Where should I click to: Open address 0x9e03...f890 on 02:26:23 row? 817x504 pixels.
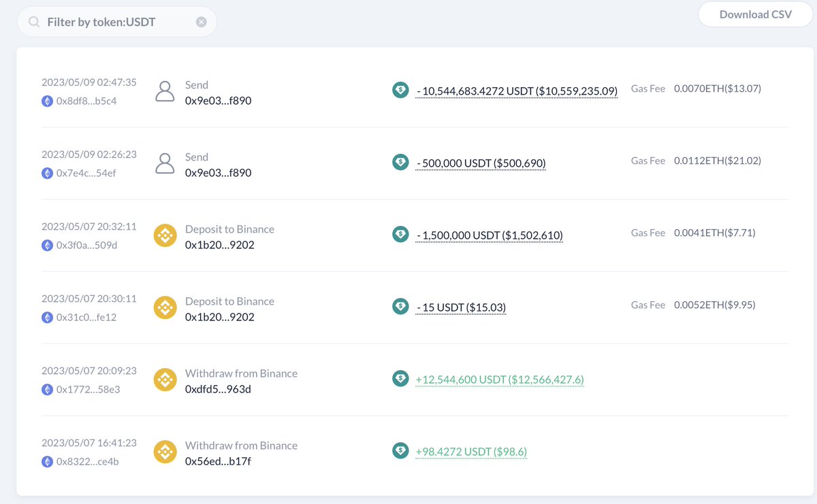click(x=219, y=173)
